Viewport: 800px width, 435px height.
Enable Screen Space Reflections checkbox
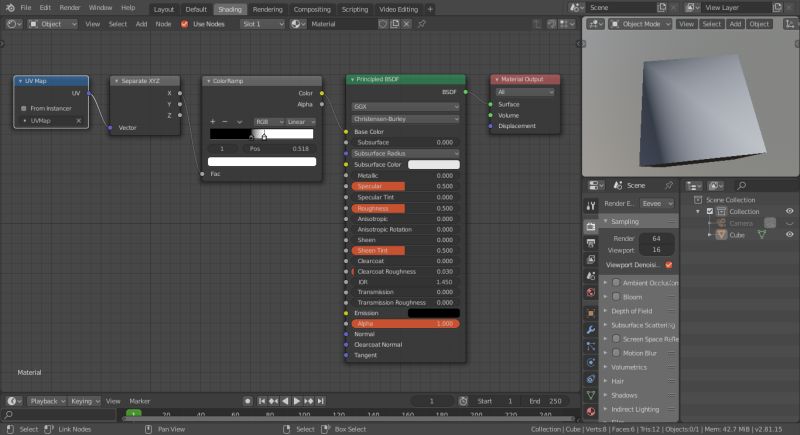[x=616, y=339]
